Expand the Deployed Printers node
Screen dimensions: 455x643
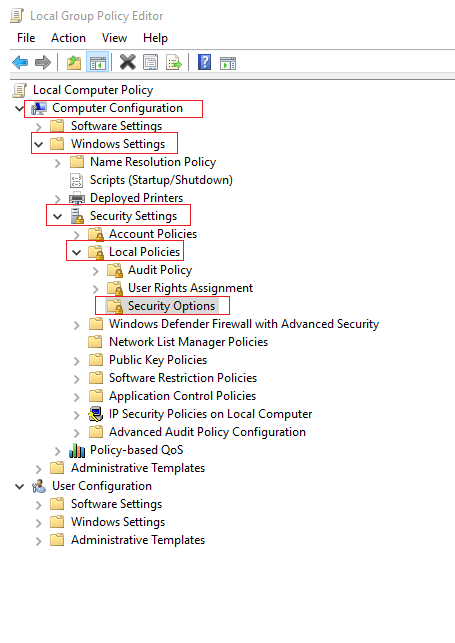(58, 199)
